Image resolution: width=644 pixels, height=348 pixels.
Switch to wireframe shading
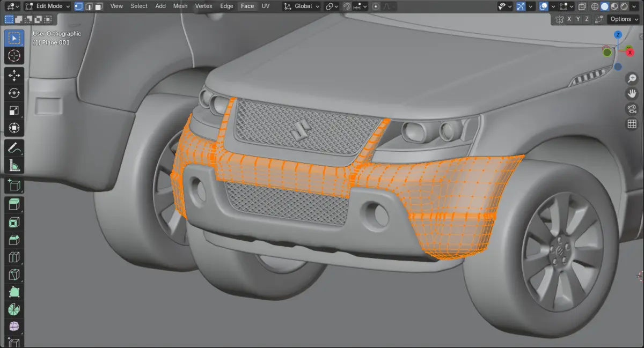pos(595,6)
